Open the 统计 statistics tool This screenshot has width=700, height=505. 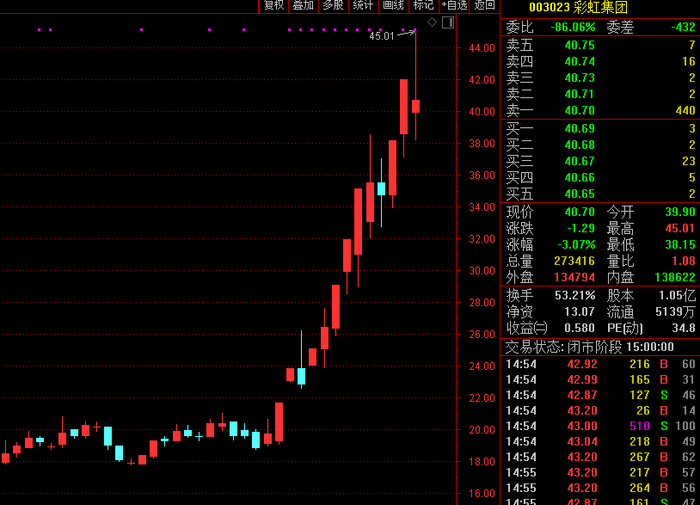point(363,5)
